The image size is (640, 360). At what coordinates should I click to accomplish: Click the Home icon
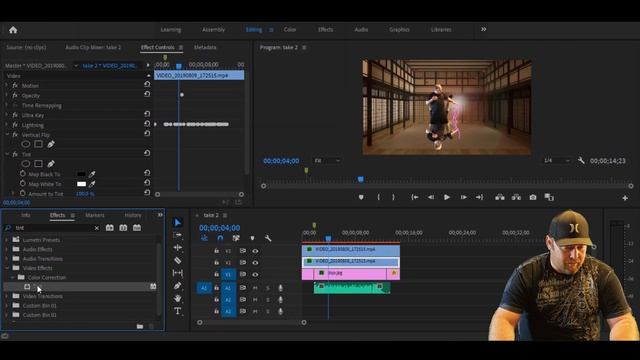point(13,30)
